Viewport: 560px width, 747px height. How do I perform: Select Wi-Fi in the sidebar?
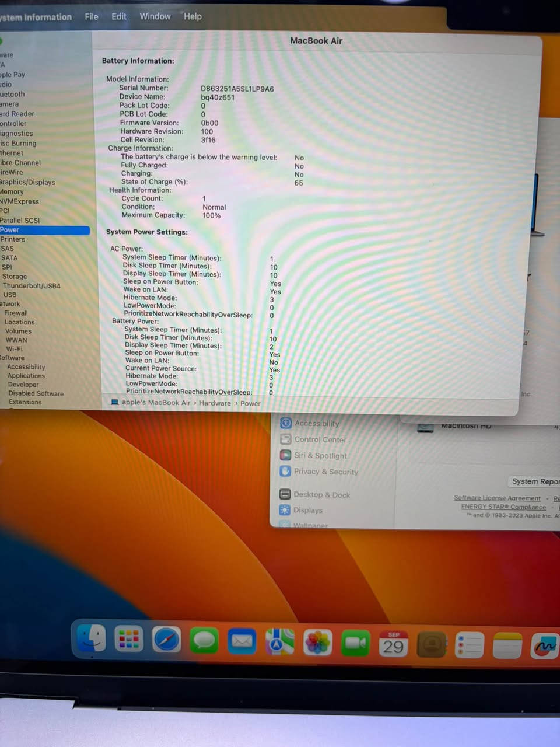click(x=15, y=349)
